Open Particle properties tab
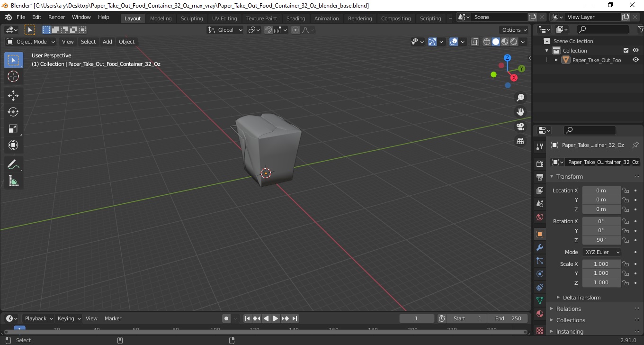This screenshot has height=345, width=644. pos(539,261)
